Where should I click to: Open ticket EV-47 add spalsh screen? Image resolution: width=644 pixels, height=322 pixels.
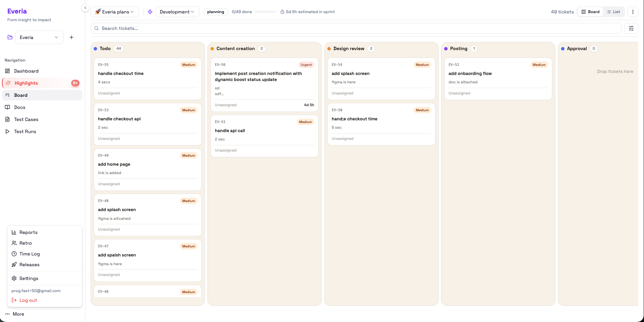point(148,260)
